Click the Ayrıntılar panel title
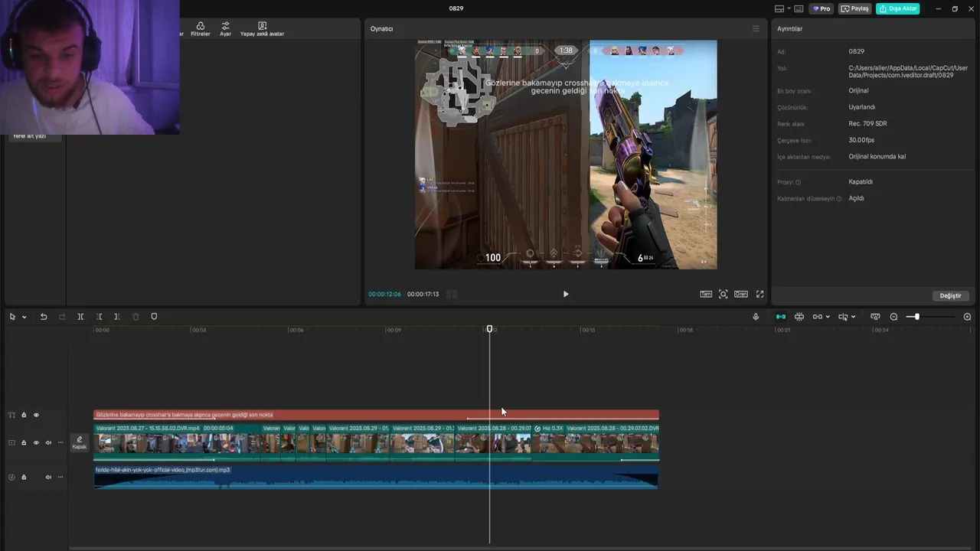Image resolution: width=980 pixels, height=551 pixels. [789, 28]
